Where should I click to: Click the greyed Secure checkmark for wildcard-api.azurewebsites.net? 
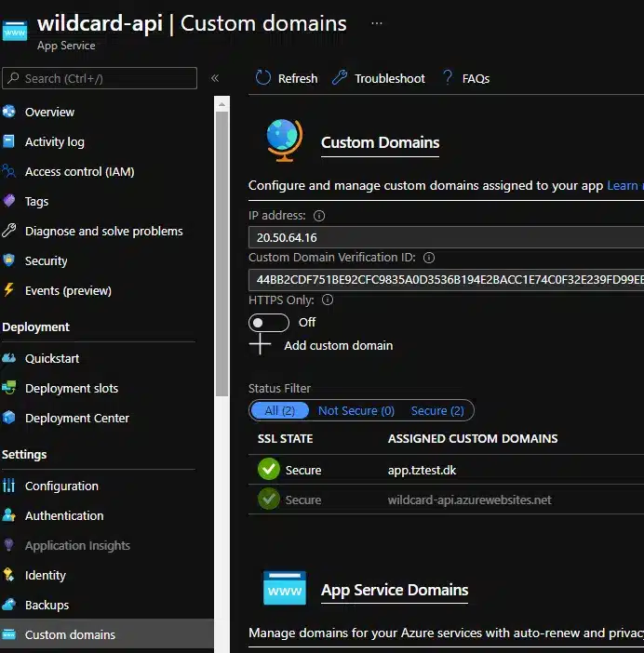[x=269, y=499]
